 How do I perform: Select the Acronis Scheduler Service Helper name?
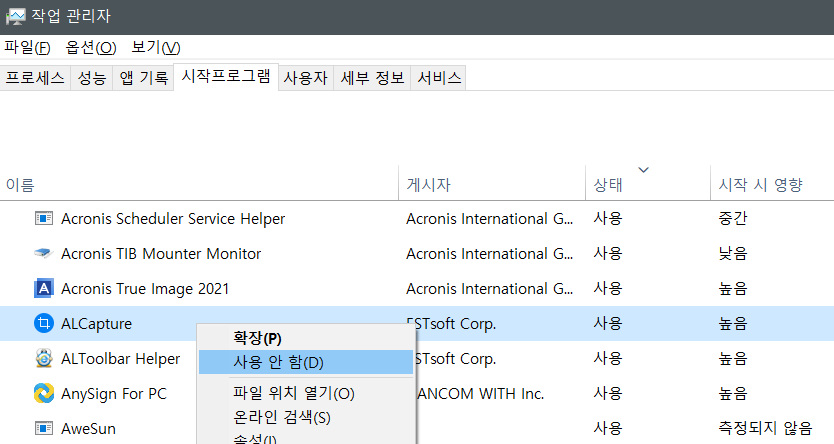coord(173,219)
